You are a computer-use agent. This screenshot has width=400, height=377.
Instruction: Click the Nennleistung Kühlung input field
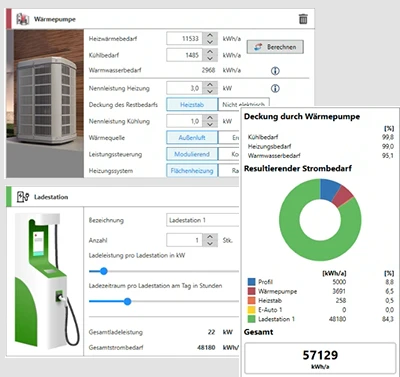coord(184,121)
